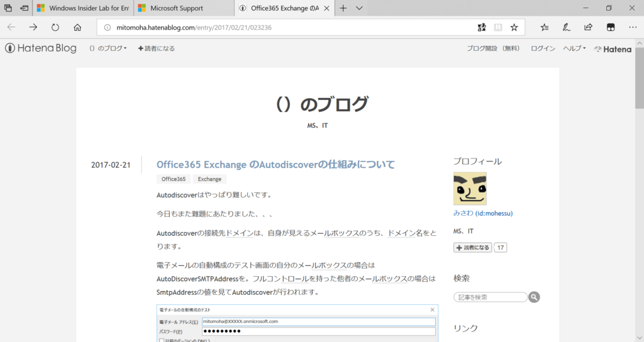Share this page icon
This screenshot has height=342, width=644.
[x=588, y=28]
